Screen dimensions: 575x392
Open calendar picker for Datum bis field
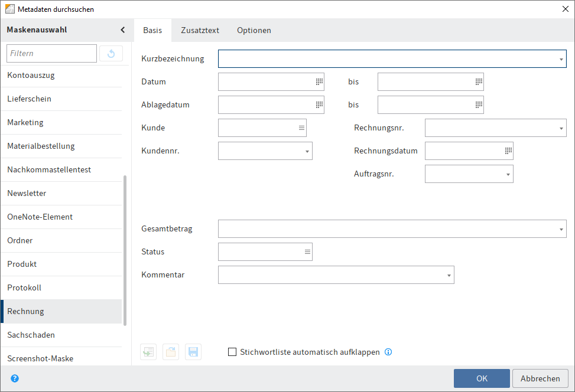pyautogui.click(x=479, y=81)
